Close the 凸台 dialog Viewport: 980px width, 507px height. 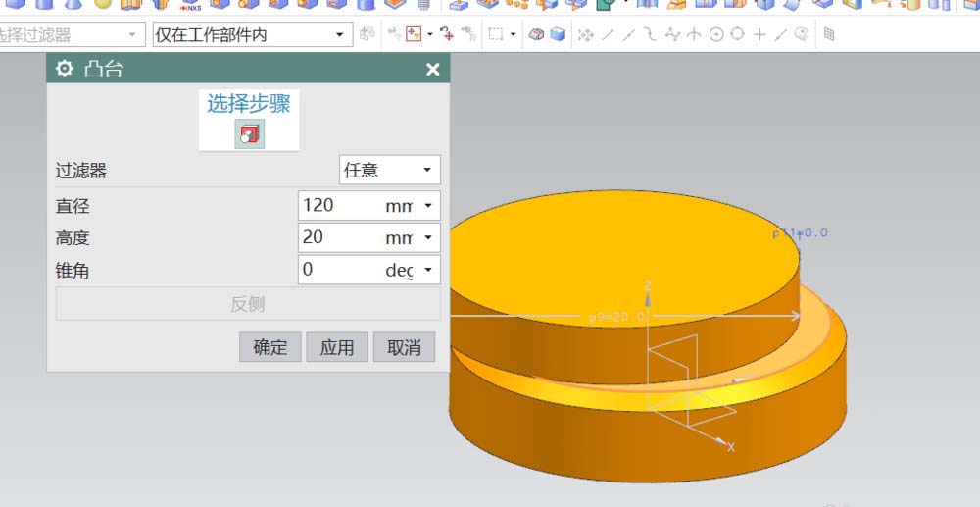(432, 69)
